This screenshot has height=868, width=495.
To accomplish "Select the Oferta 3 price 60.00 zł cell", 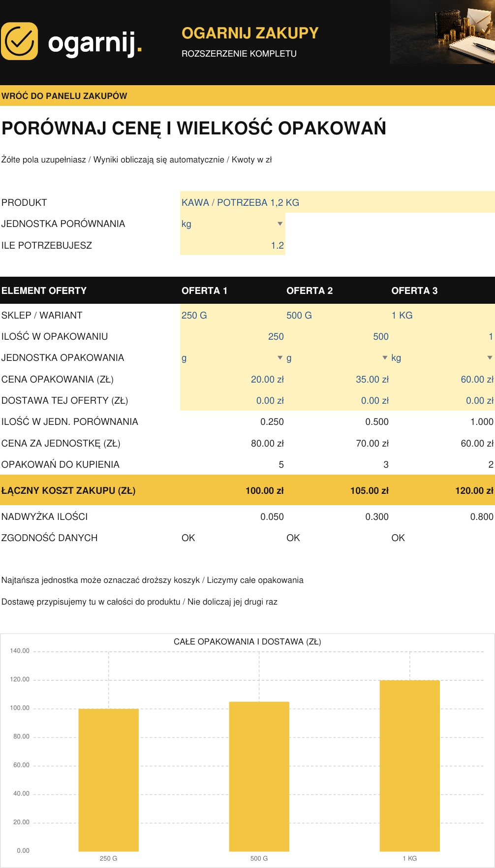I will coord(442,379).
